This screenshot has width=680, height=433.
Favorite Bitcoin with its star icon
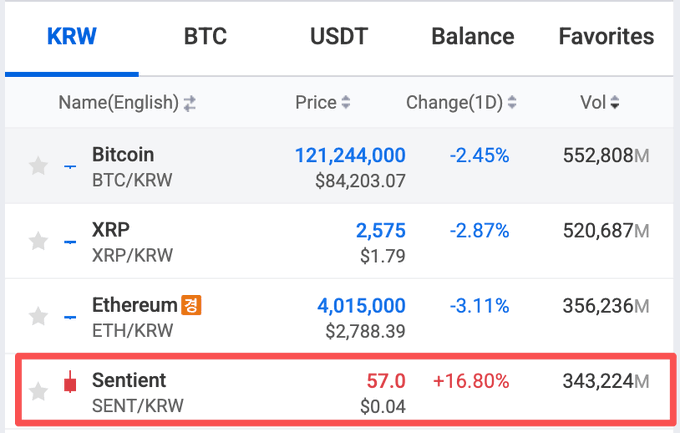click(38, 166)
